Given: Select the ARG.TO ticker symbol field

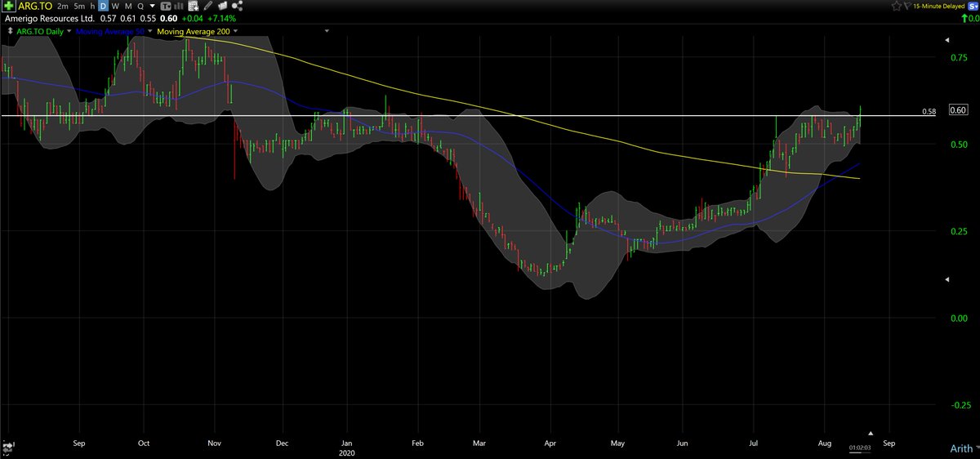Looking at the screenshot, I should 35,6.
